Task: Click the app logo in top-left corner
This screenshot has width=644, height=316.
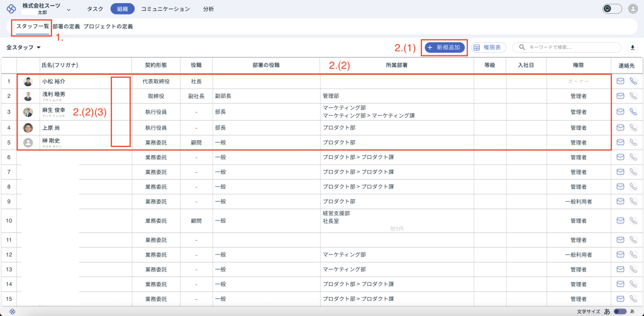Action: (11, 9)
